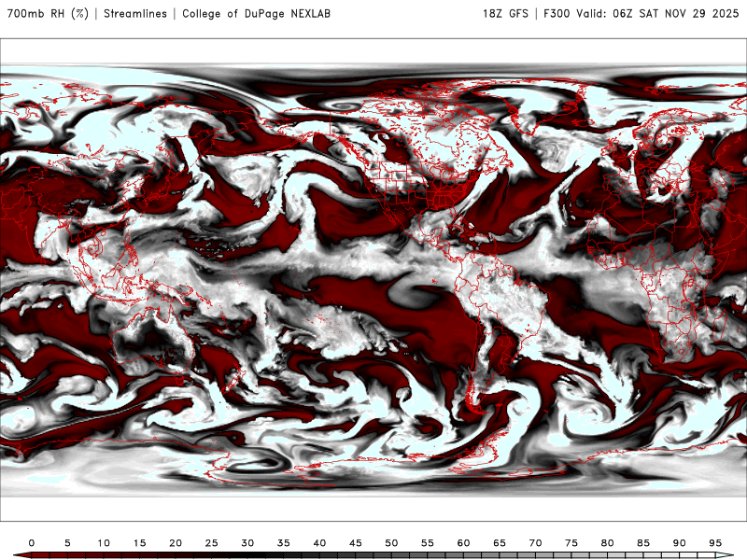Click 'College of DuPage NEXLAB' text

tap(256, 14)
